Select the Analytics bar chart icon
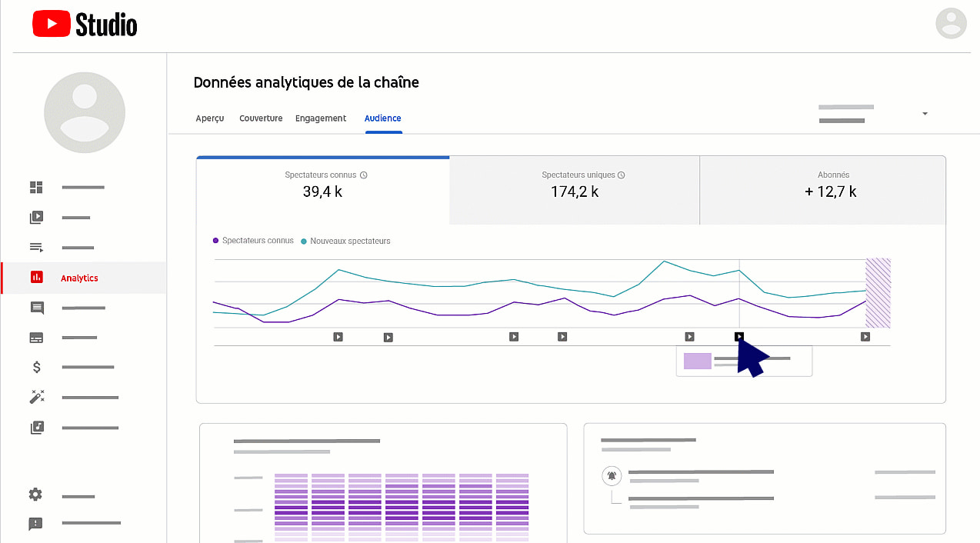 coord(36,278)
